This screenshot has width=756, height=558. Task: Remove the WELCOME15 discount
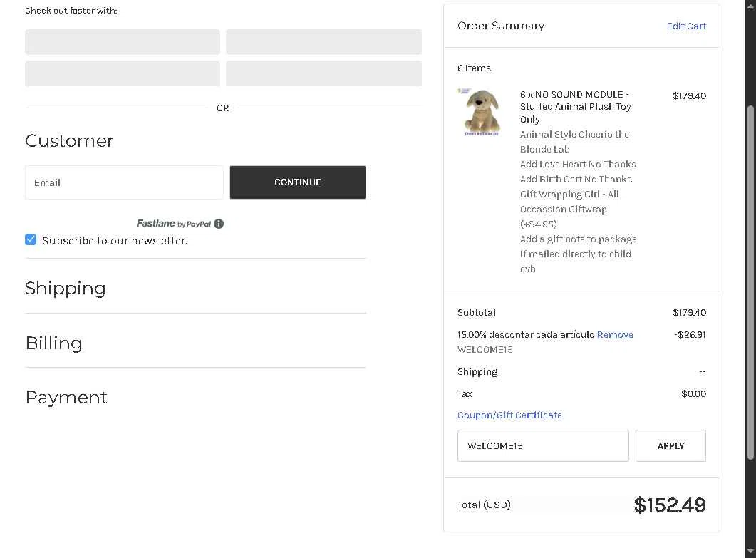[x=615, y=334]
